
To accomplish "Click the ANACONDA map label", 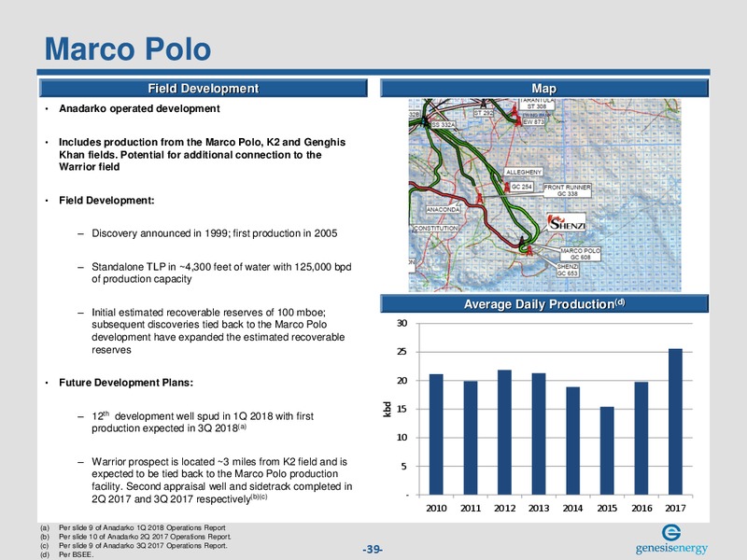I will pos(443,209).
